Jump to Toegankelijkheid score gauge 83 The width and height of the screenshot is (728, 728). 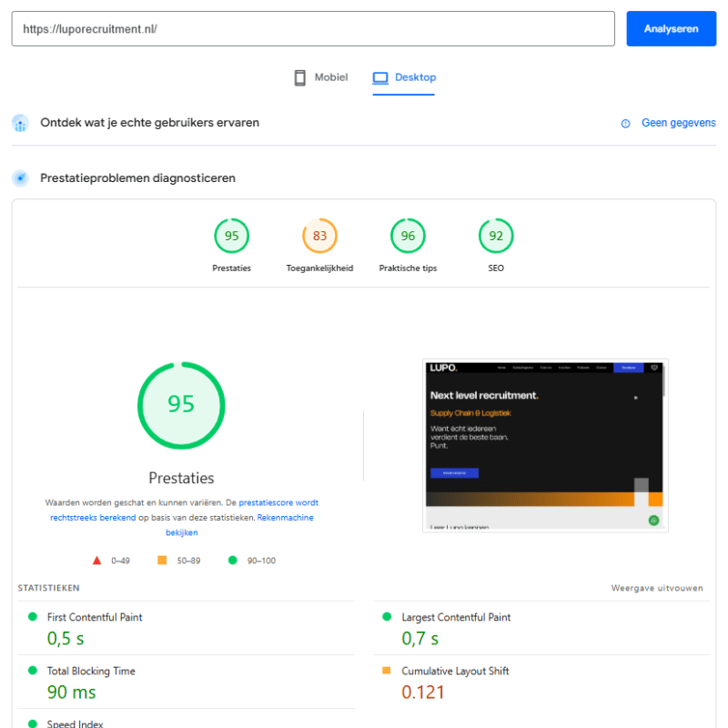click(319, 236)
